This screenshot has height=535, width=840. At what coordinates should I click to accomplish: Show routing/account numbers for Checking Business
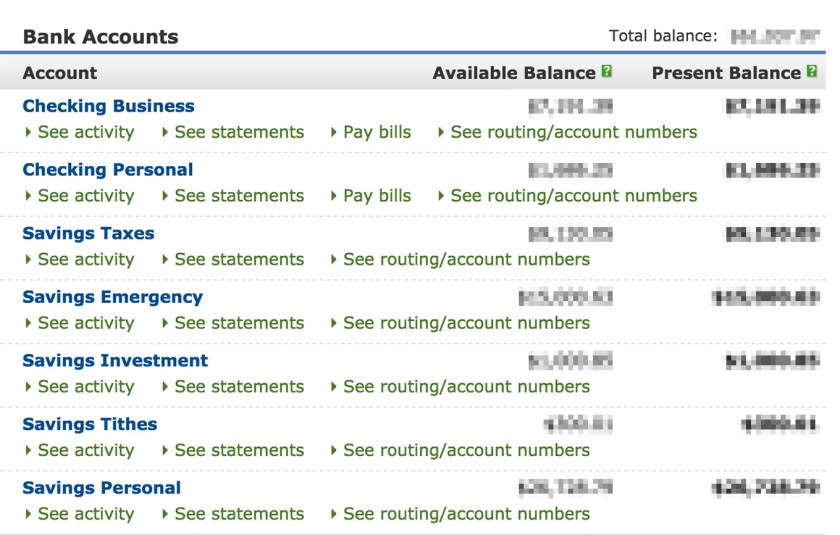[573, 132]
